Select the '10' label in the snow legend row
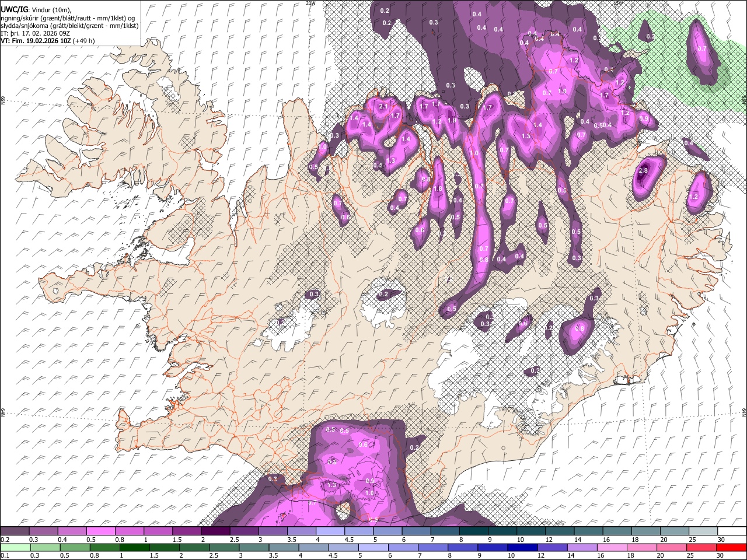Viewport: 747px width, 560px height. pos(519,539)
